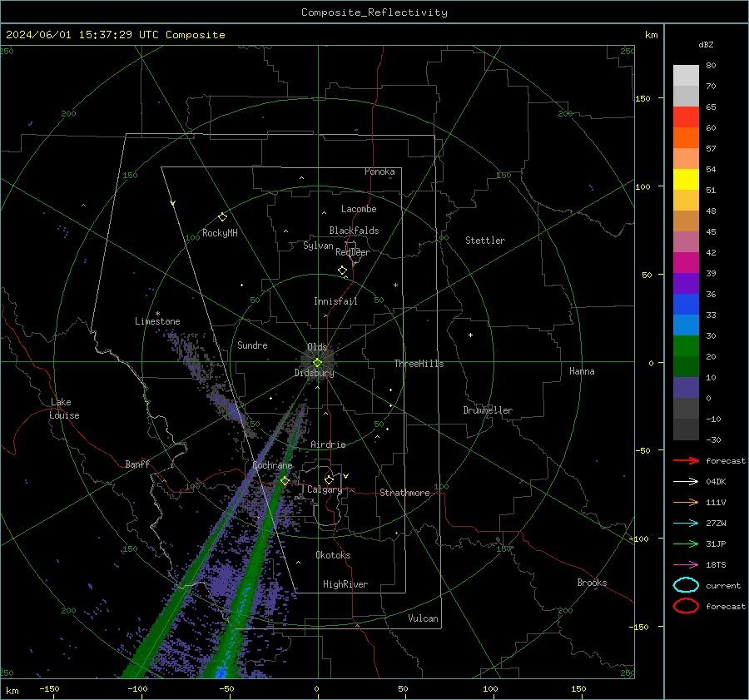This screenshot has width=749, height=700.
Task: Click the Calgary city label
Action: pyautogui.click(x=325, y=489)
